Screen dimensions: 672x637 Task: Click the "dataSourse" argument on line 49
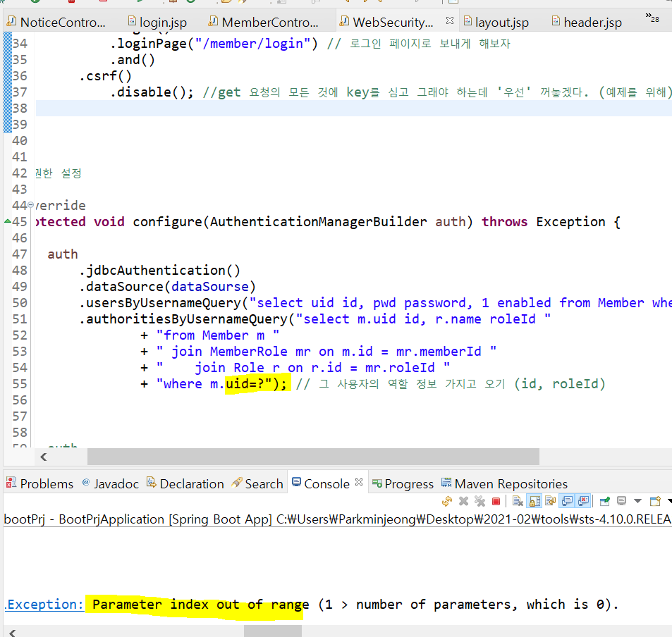(x=210, y=287)
